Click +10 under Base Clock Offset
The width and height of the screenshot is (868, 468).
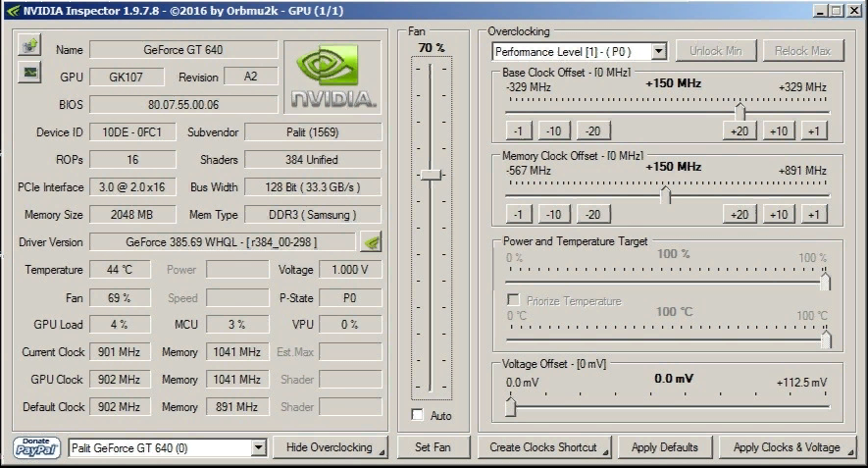779,131
